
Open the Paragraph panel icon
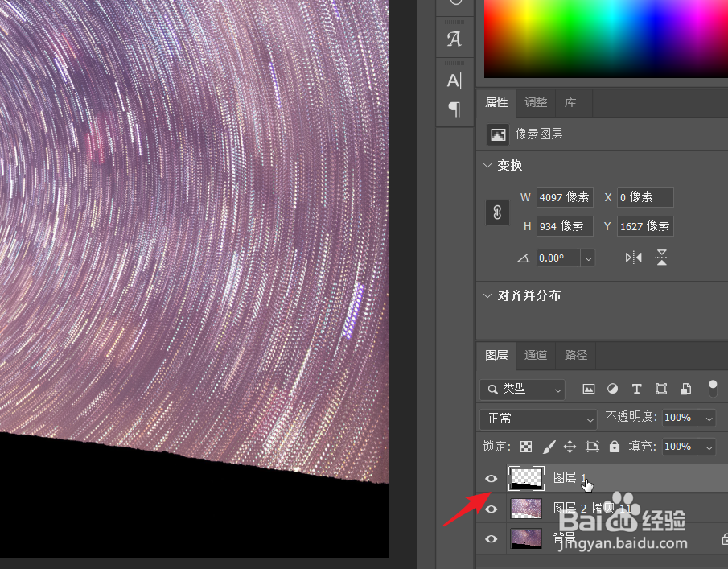pos(454,109)
